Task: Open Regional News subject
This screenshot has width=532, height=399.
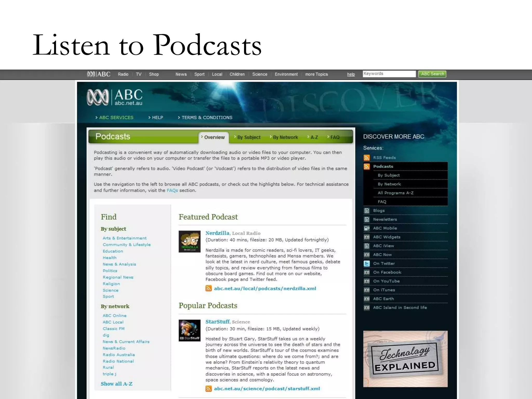Action: (x=118, y=277)
